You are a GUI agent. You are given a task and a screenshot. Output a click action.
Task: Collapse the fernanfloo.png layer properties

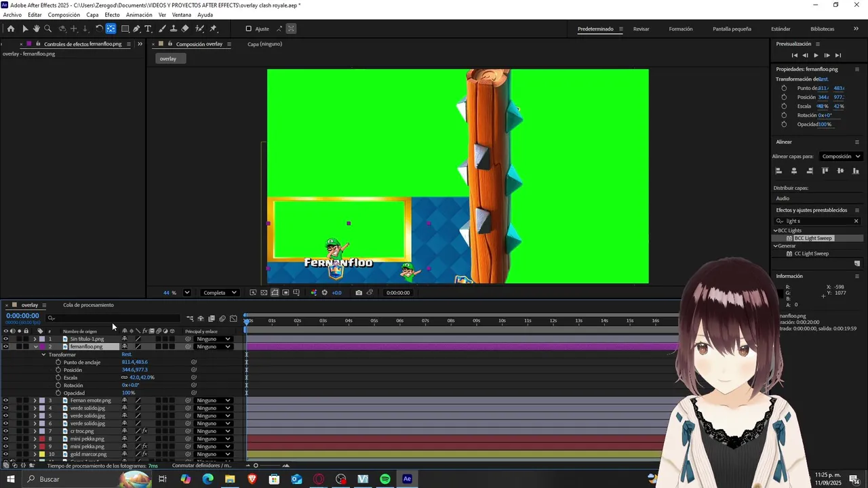tap(35, 346)
